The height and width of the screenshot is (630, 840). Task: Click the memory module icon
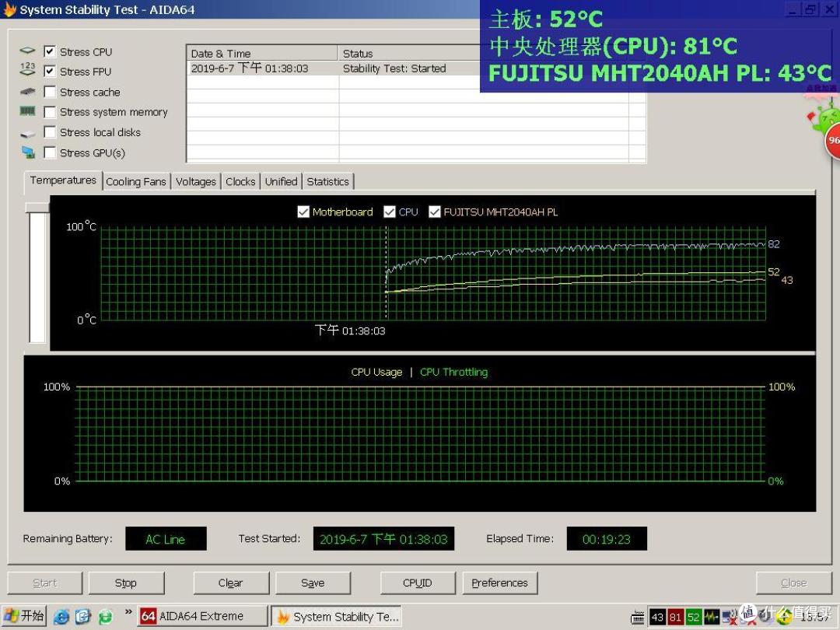(x=27, y=111)
